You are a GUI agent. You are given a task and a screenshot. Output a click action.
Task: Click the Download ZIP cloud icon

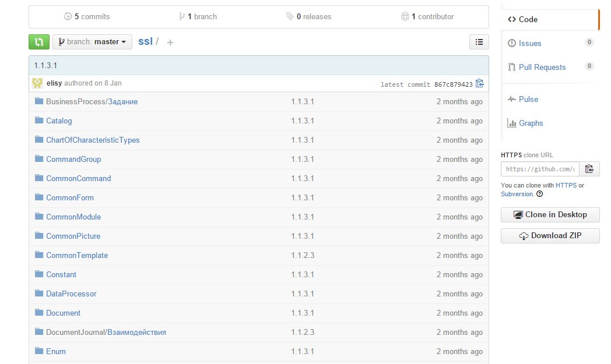click(524, 236)
